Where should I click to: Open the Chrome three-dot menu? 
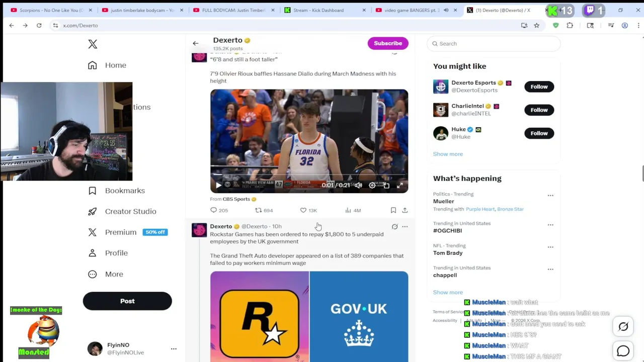coord(638,25)
